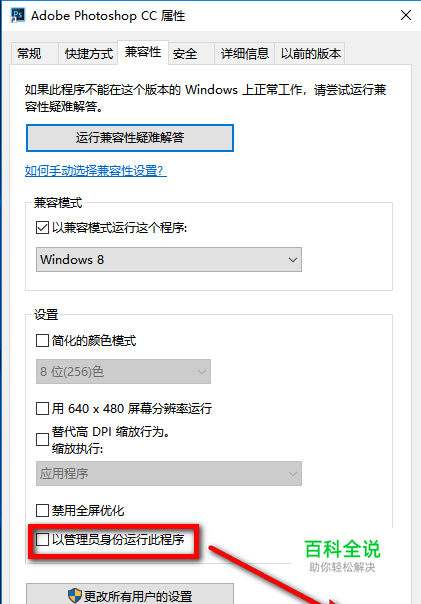
Task: Open the Windows 8 compatibility dropdown
Action: coord(169,260)
